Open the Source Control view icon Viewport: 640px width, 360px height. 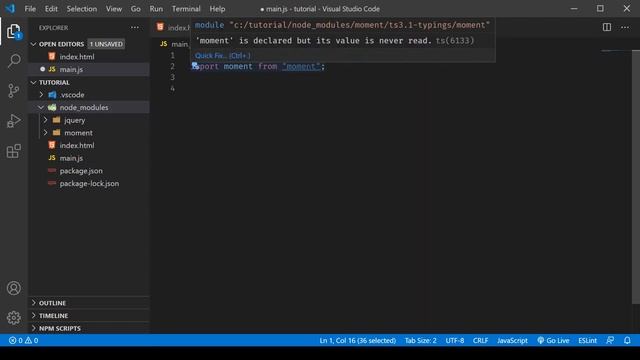pyautogui.click(x=13, y=91)
